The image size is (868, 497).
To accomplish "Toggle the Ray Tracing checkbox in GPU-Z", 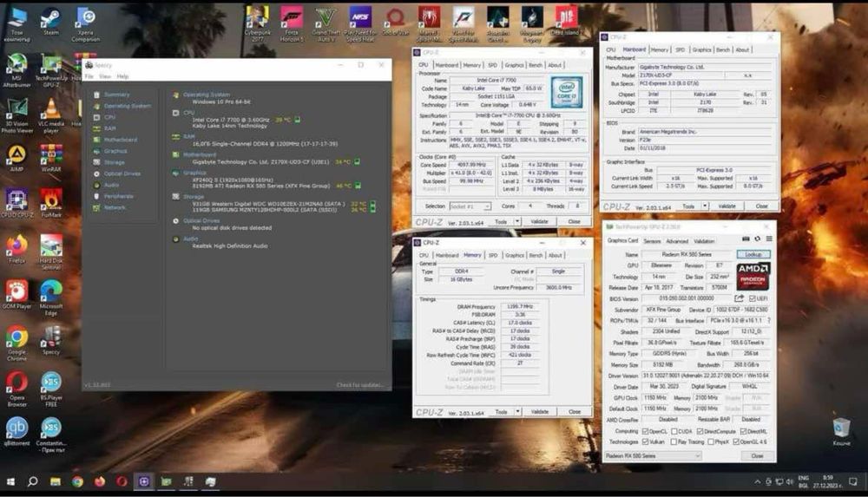I will pyautogui.click(x=674, y=441).
